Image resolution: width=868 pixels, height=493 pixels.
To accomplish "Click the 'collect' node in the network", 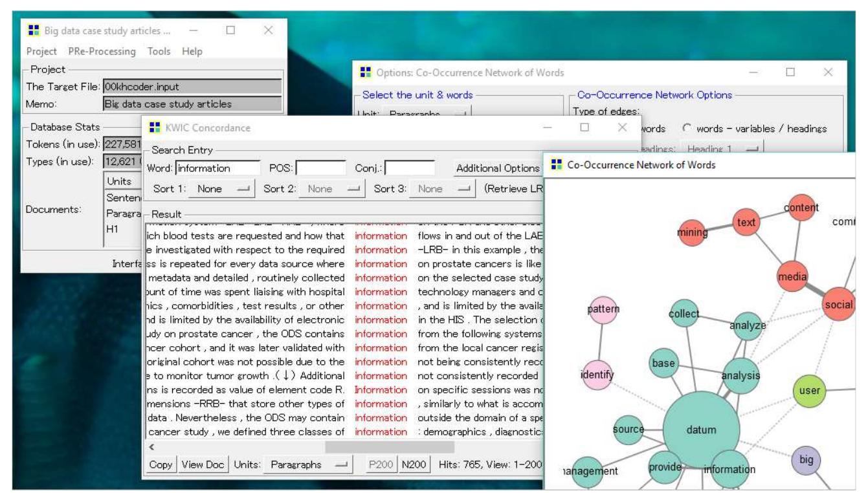I will [684, 314].
